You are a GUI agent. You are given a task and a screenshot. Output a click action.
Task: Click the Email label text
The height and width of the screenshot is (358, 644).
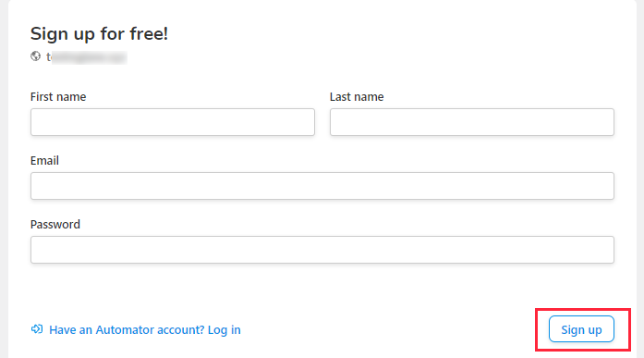click(x=44, y=160)
